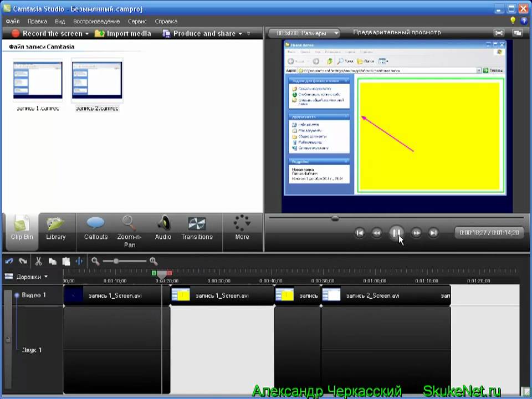Open the Вид menu
Image resolution: width=532 pixels, height=399 pixels.
pos(60,22)
